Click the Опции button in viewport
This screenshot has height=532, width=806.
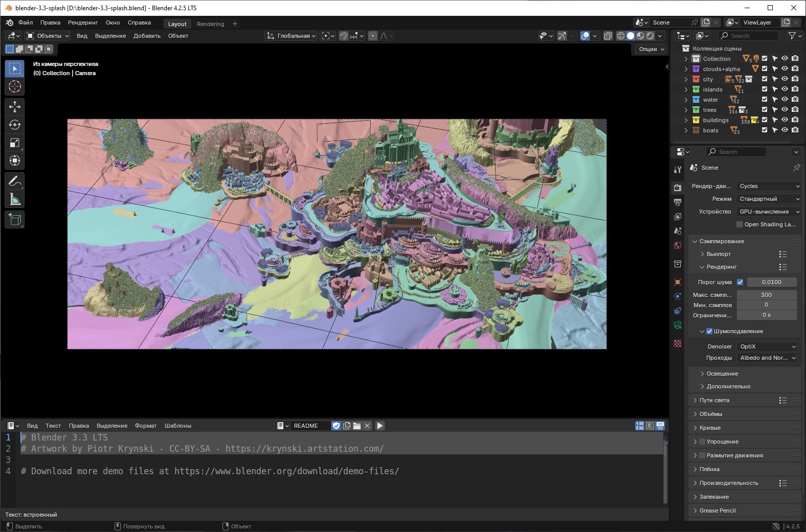[651, 49]
